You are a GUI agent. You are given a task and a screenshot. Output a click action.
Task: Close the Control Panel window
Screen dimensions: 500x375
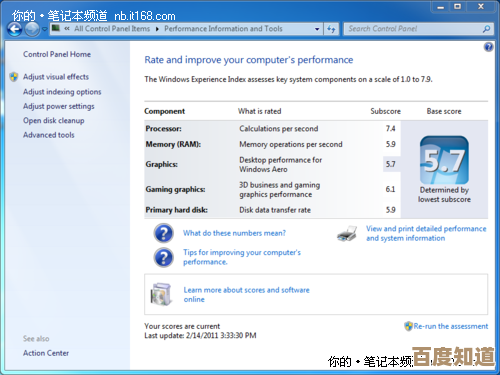481,7
